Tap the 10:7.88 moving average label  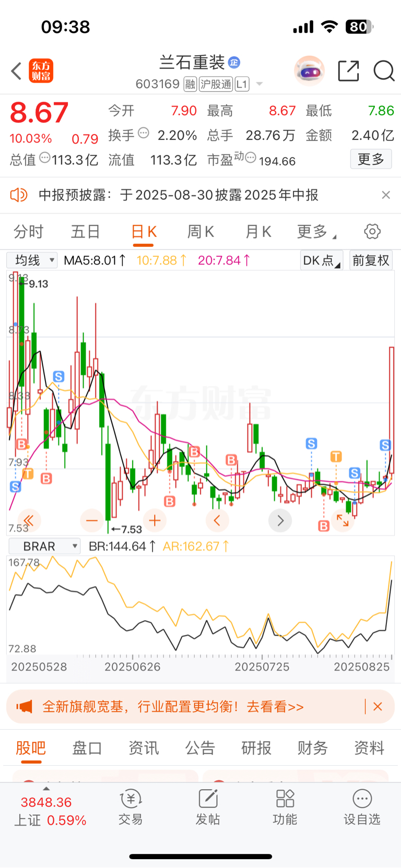coord(162,260)
